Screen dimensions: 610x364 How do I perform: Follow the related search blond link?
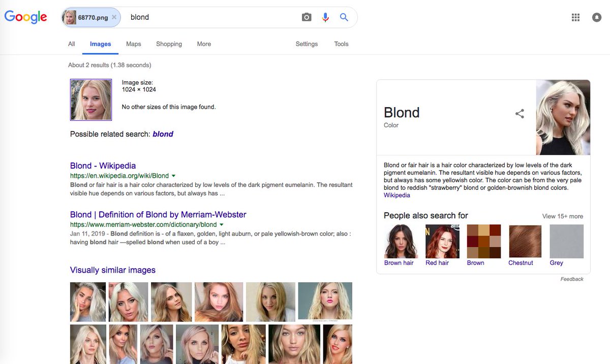coord(163,134)
